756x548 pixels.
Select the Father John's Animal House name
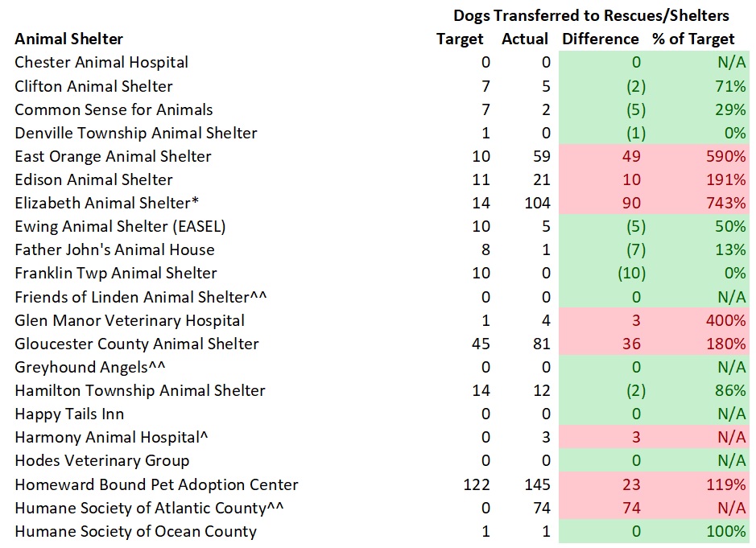point(114,249)
